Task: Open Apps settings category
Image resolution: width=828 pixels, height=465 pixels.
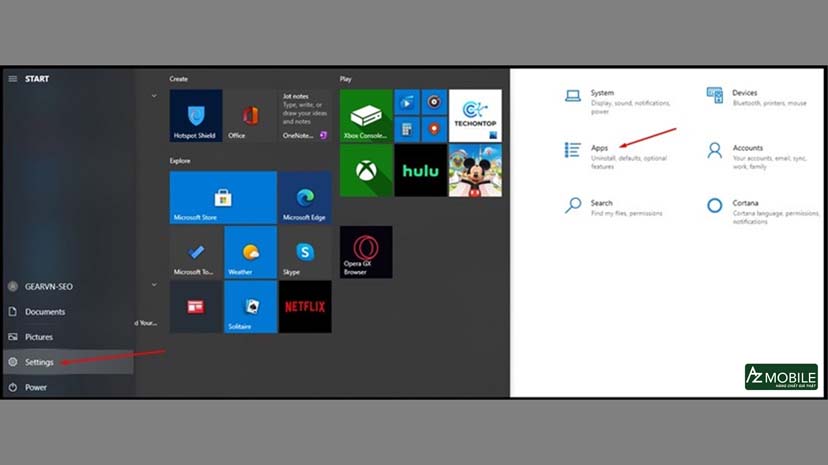Action: coord(599,148)
